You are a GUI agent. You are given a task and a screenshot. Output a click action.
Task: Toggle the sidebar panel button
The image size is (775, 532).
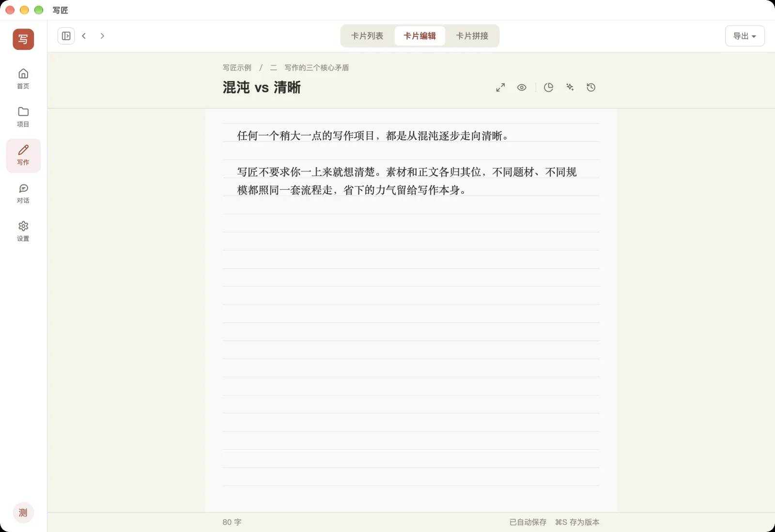[66, 36]
